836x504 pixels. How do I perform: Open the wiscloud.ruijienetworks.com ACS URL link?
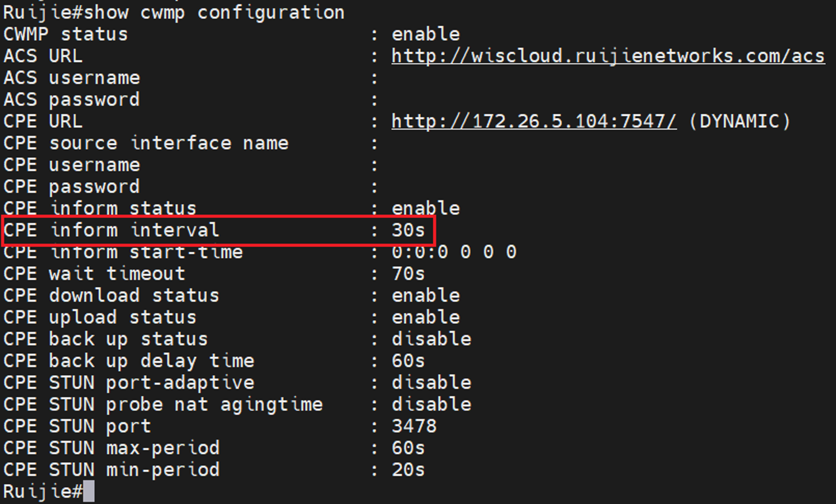[608, 56]
